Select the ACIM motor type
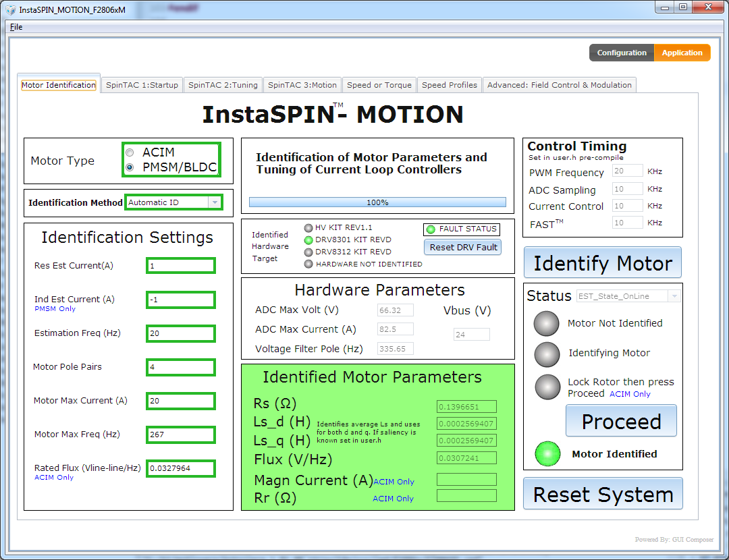 pos(130,152)
